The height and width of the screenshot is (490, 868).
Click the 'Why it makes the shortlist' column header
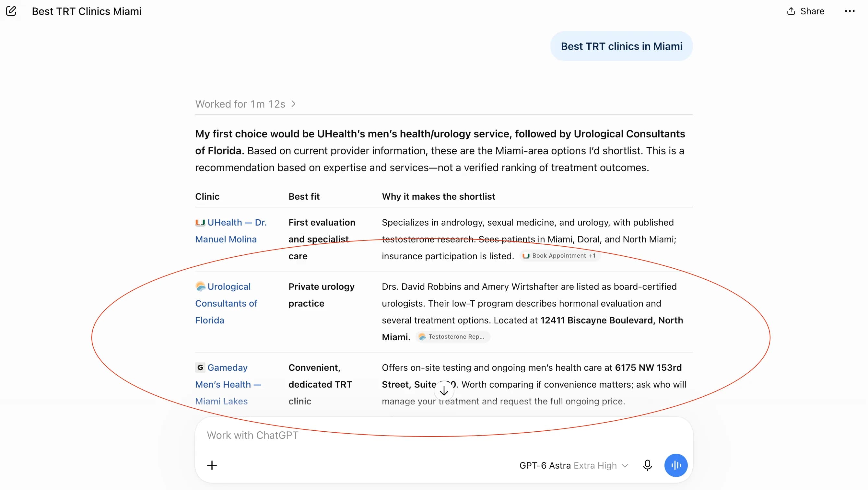(439, 196)
